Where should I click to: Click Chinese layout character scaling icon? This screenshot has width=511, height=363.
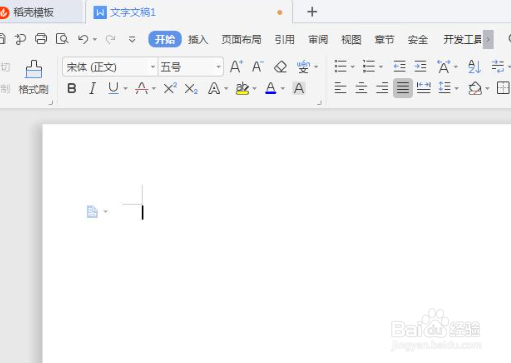pyautogui.click(x=444, y=67)
